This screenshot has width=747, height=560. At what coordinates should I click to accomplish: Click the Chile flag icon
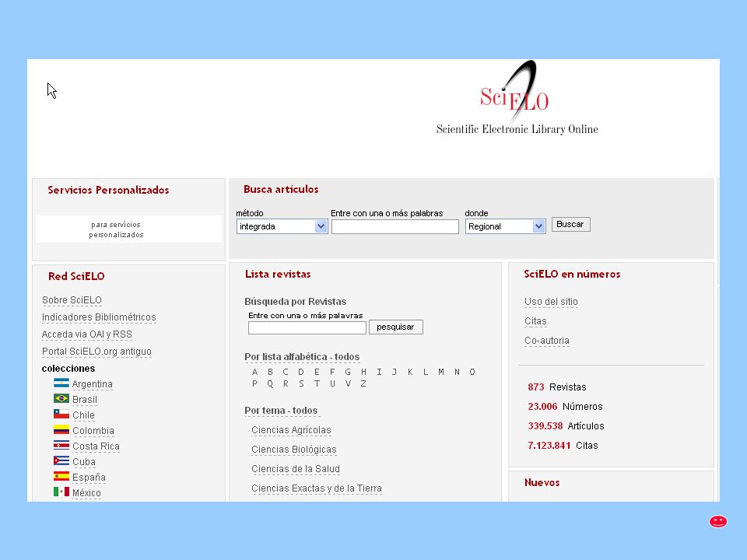tap(61, 414)
